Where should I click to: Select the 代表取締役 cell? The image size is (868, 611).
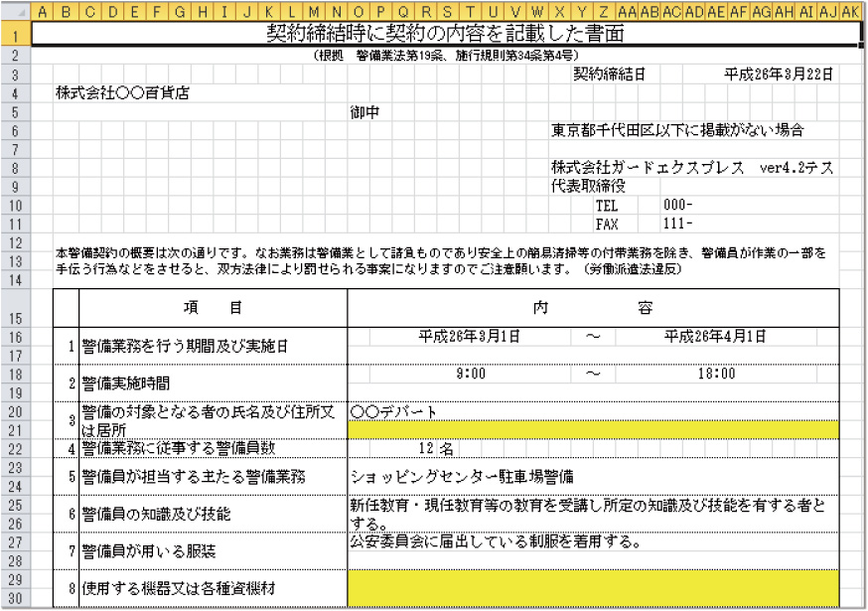(x=588, y=187)
